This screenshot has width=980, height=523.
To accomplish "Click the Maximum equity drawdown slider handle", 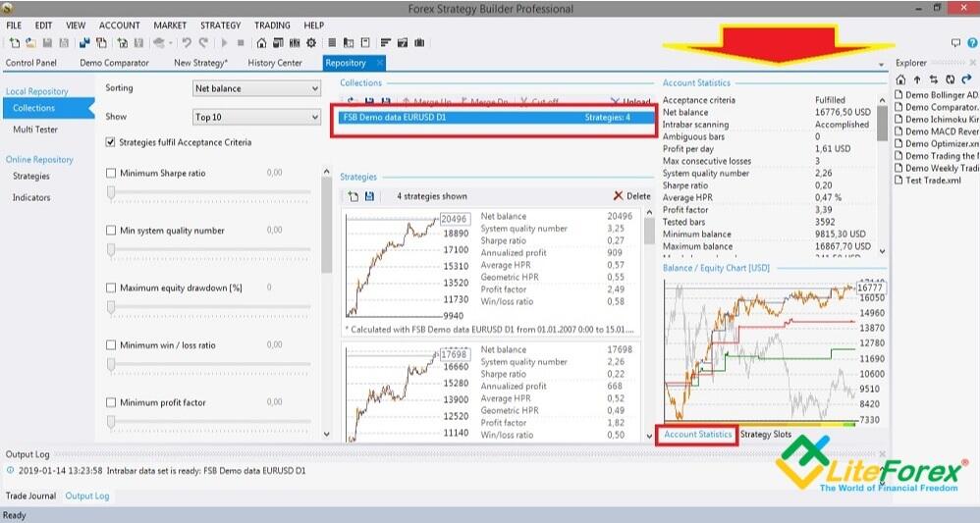I will point(111,308).
